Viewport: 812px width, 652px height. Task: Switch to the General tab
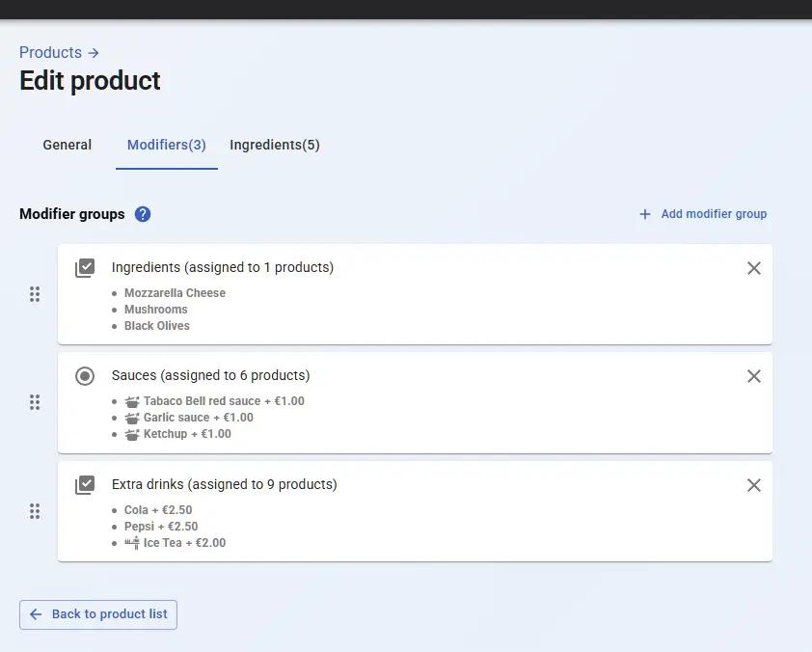68,145
